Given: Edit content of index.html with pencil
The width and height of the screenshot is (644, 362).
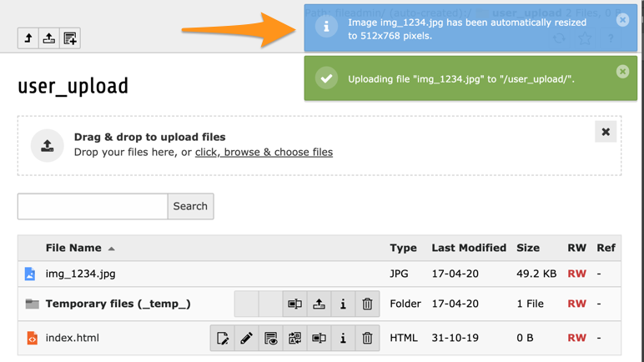Looking at the screenshot, I should click(246, 339).
